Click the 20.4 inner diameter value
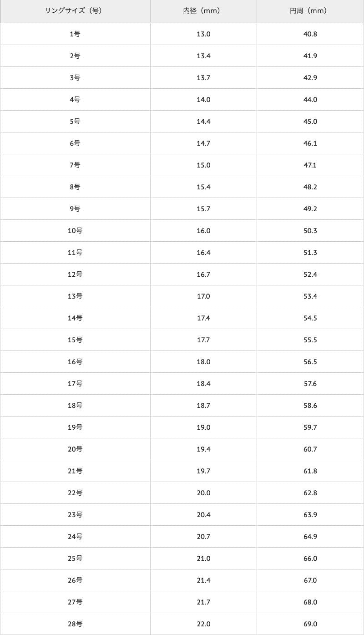This screenshot has height=635, width=364. (203, 515)
